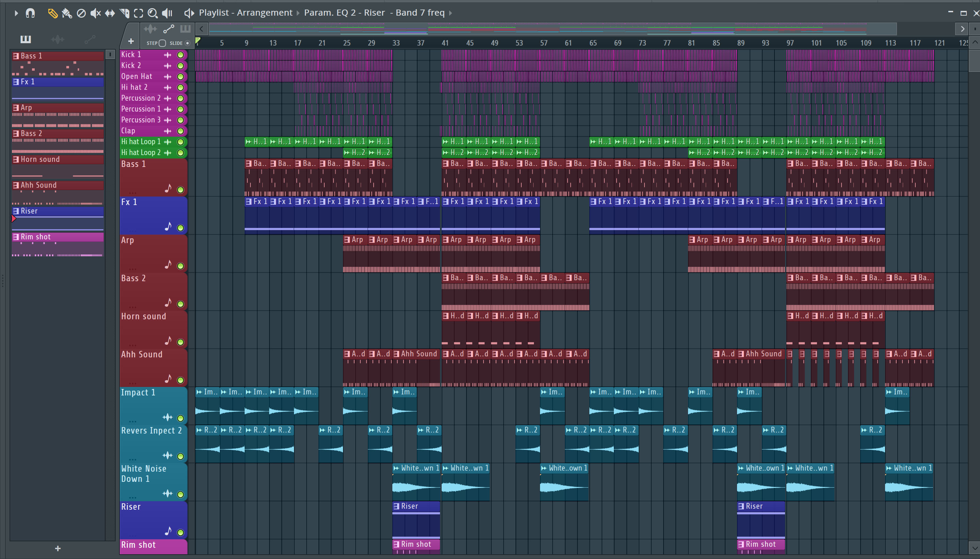Select the Mute tool
Screen dimensions: 980x559
click(x=95, y=13)
